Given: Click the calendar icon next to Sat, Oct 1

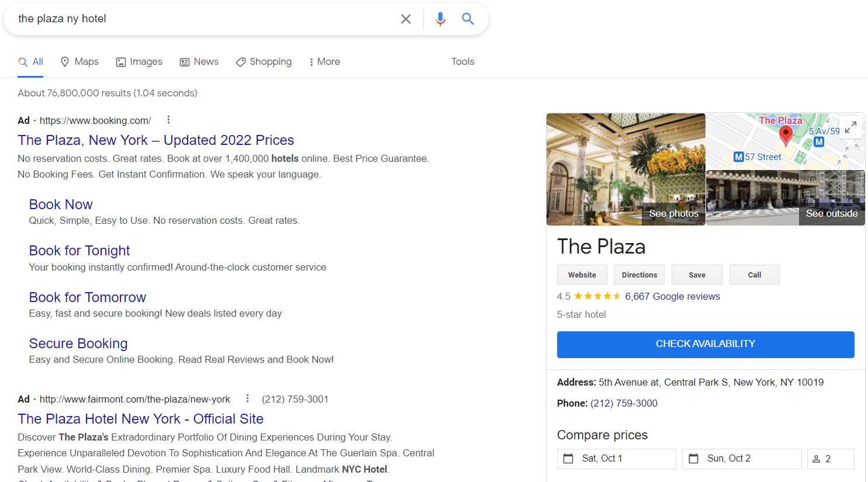Looking at the screenshot, I should [568, 459].
